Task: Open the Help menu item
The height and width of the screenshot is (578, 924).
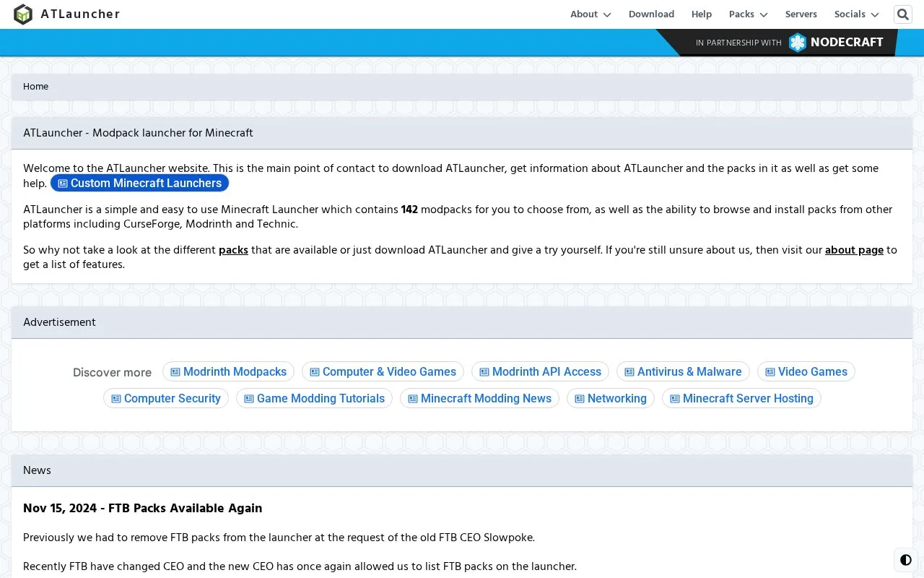Action: [702, 14]
